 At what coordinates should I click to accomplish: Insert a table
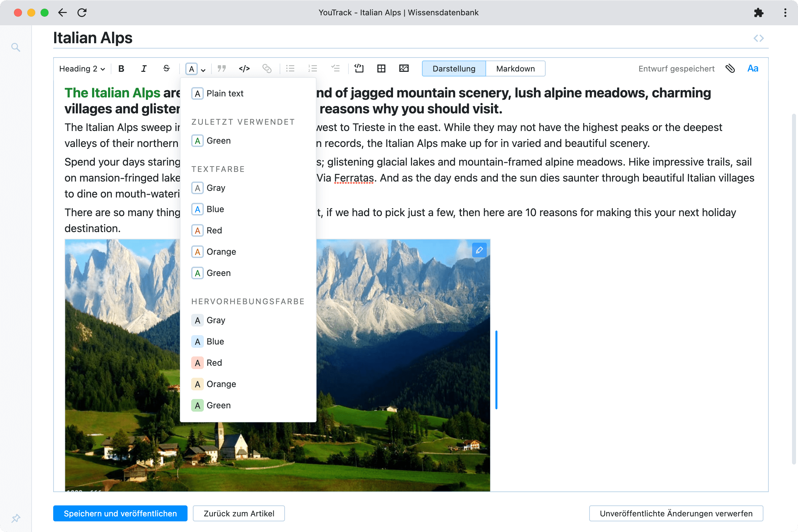(381, 68)
